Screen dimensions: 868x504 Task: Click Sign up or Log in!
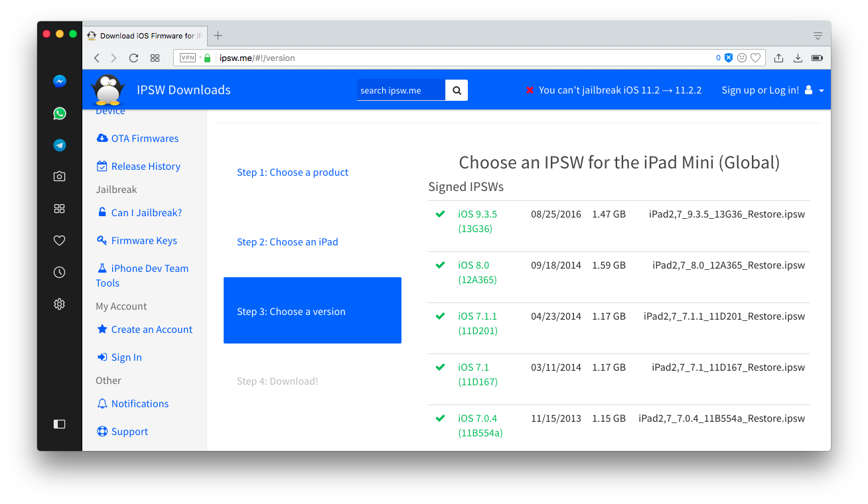(760, 90)
